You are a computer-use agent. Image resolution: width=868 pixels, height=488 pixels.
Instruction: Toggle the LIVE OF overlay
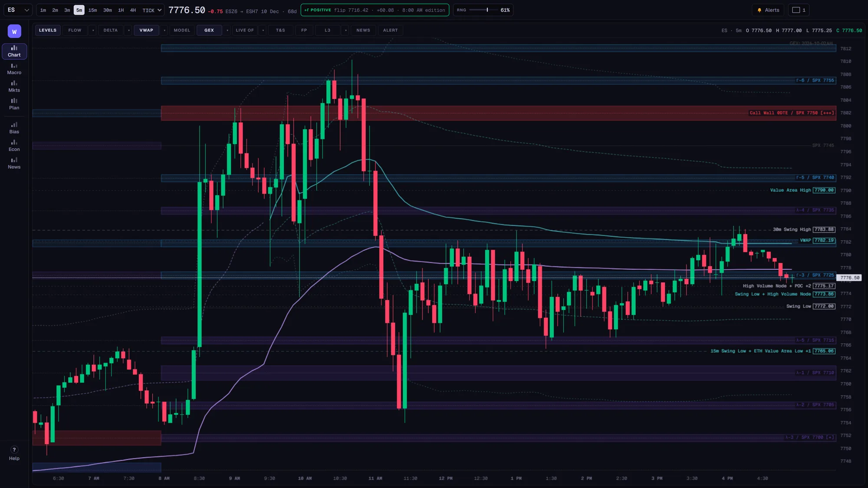point(245,30)
